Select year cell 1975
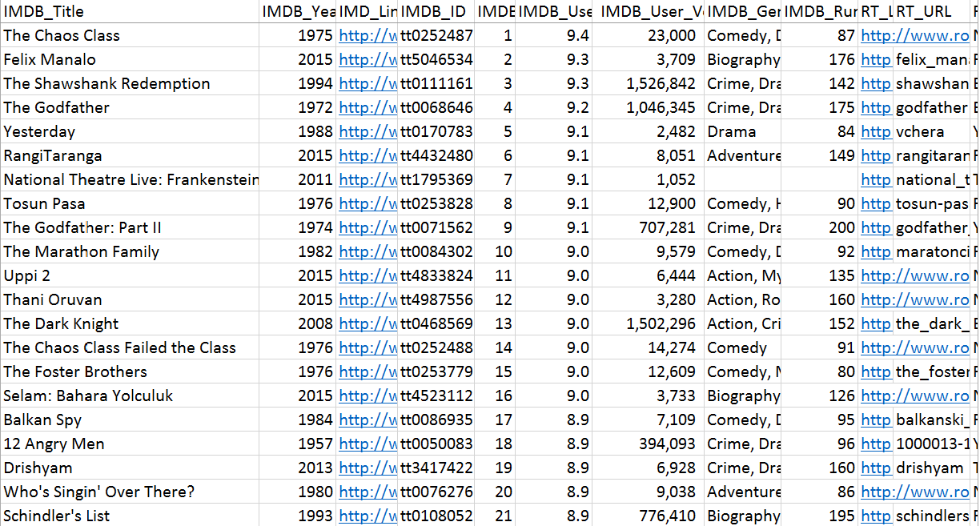 (299, 35)
